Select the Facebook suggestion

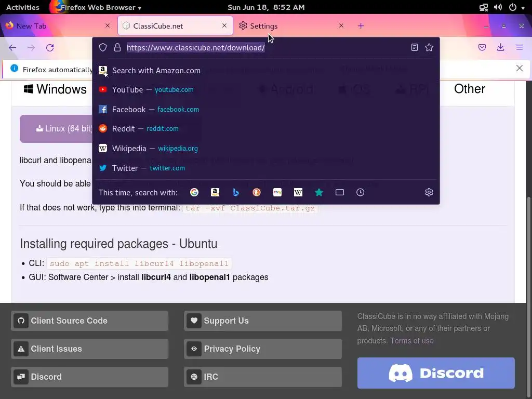pos(266,109)
